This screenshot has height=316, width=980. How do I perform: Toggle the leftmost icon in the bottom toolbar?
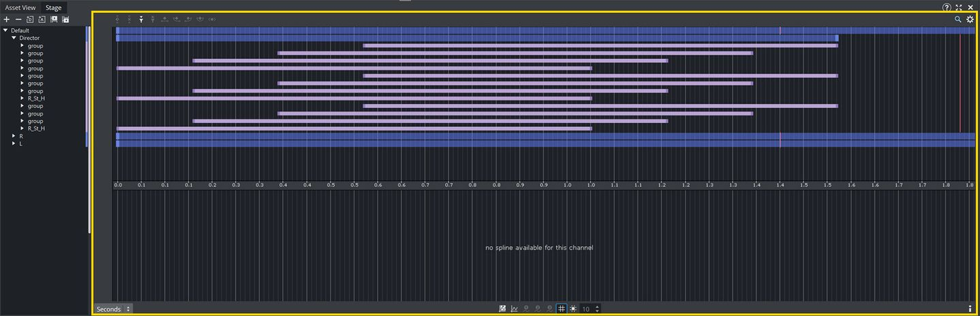503,309
